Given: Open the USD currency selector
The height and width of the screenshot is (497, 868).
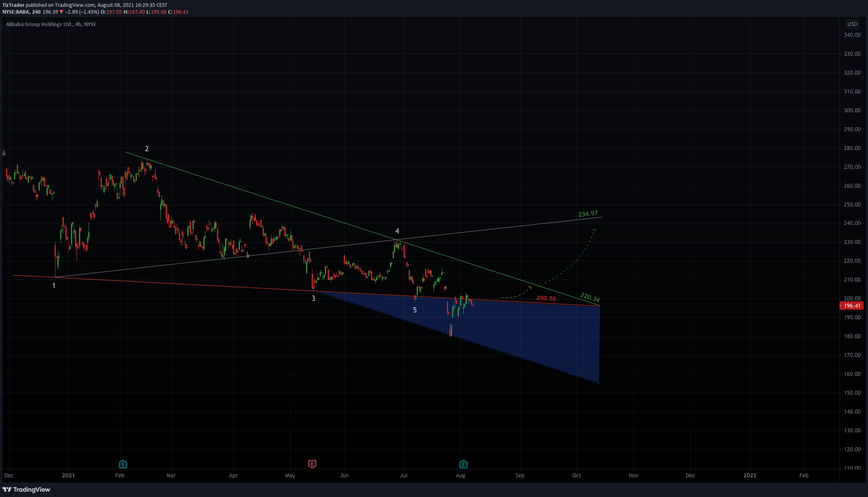Looking at the screenshot, I should (852, 24).
